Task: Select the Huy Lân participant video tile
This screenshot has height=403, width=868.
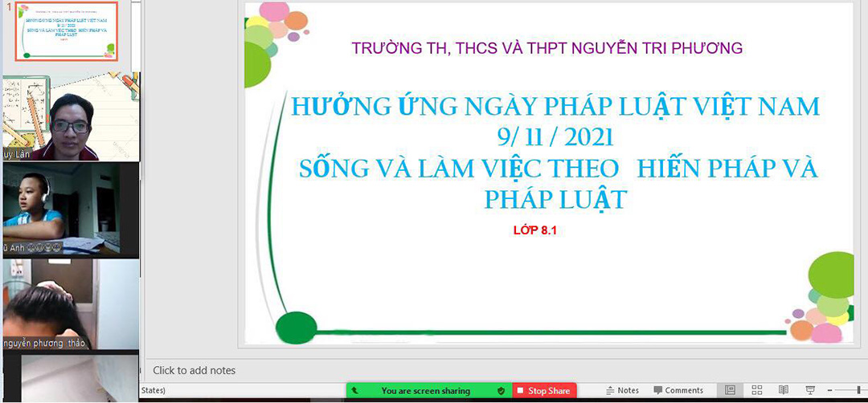Action: click(71, 116)
